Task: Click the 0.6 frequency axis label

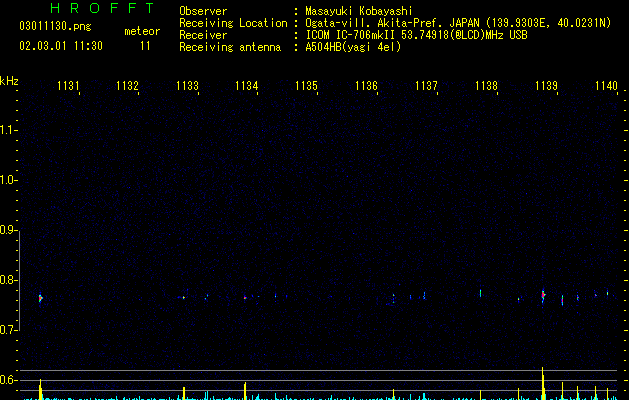Action: 7,380
